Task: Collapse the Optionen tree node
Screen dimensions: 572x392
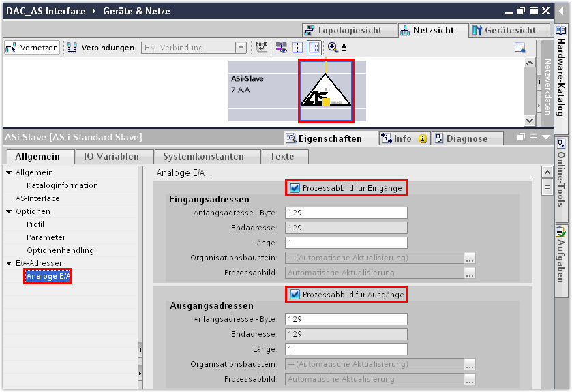Action: pyautogui.click(x=9, y=211)
